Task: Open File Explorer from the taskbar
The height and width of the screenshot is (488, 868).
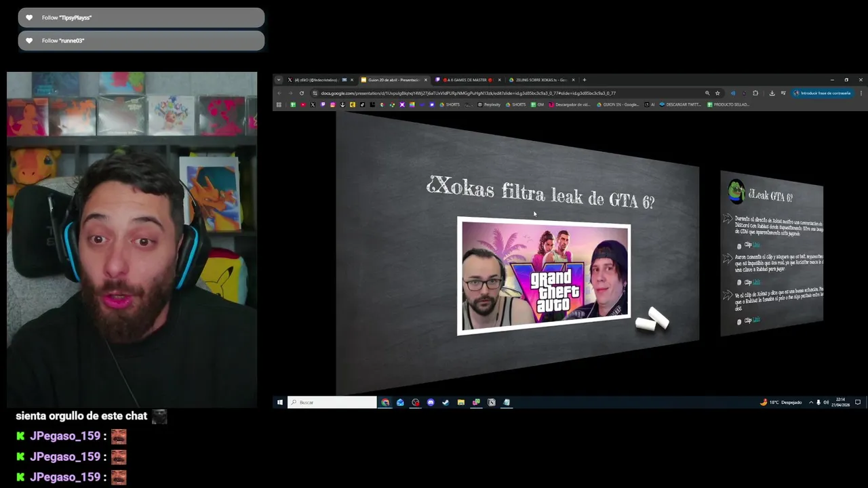Action: click(461, 403)
